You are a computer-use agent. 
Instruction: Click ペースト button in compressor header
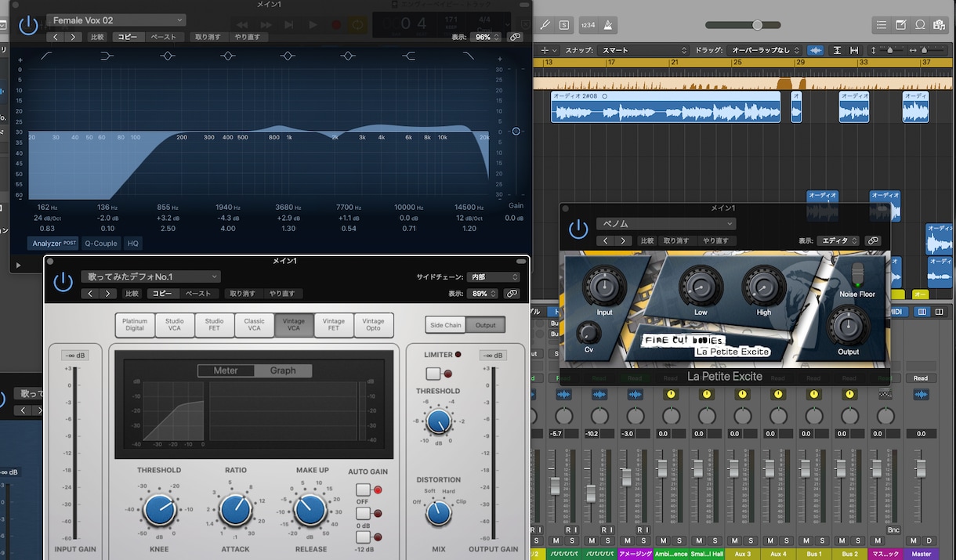[198, 294]
